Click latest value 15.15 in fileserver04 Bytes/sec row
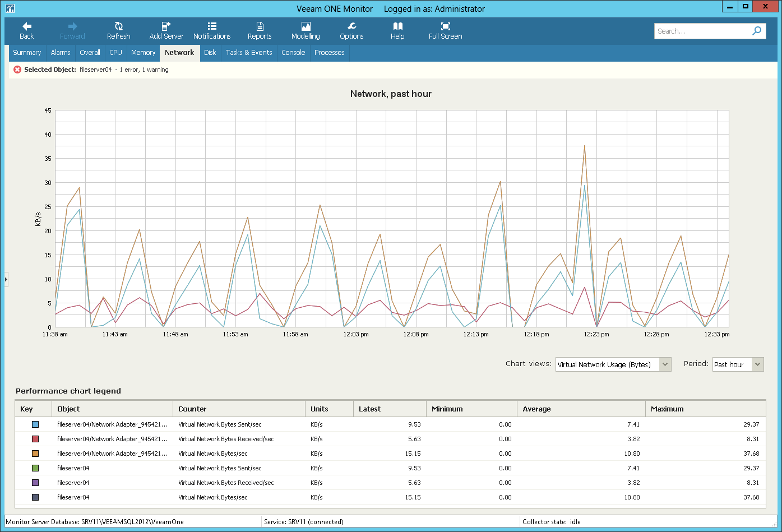782x532 pixels. (x=413, y=497)
